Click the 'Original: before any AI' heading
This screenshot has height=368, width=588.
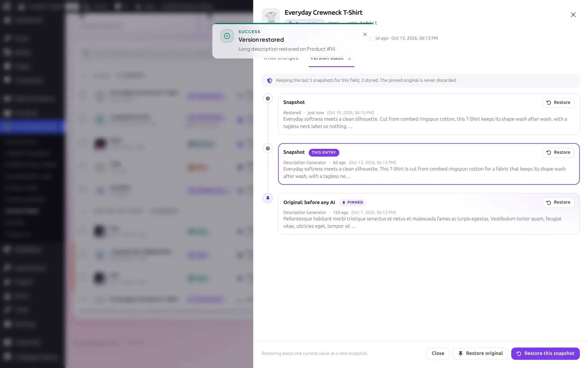pyautogui.click(x=309, y=202)
